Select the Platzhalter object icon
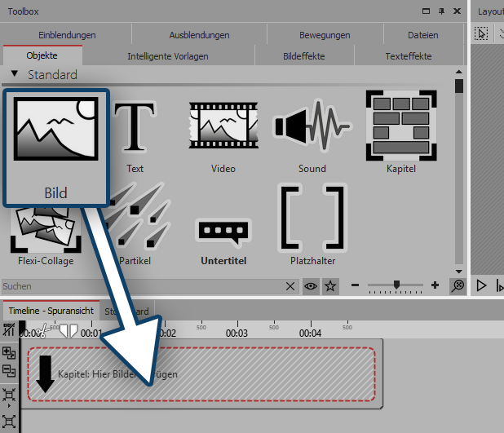The image size is (504, 433). pos(312,218)
